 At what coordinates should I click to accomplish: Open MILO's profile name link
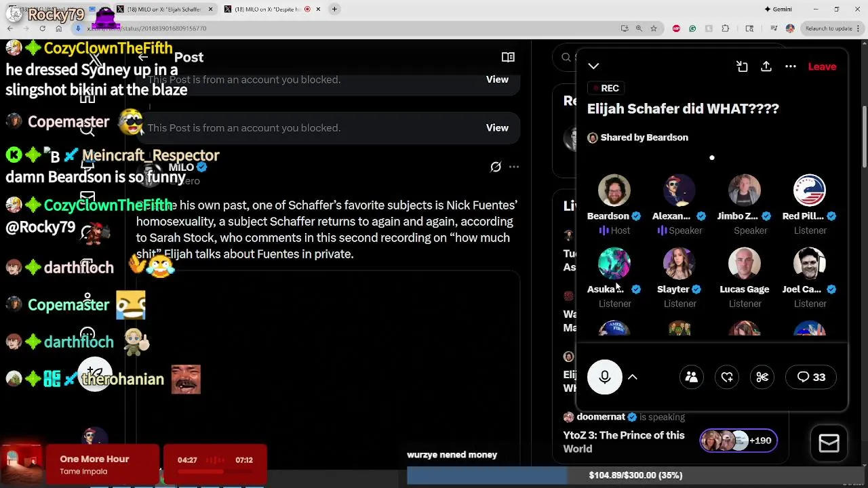point(181,167)
